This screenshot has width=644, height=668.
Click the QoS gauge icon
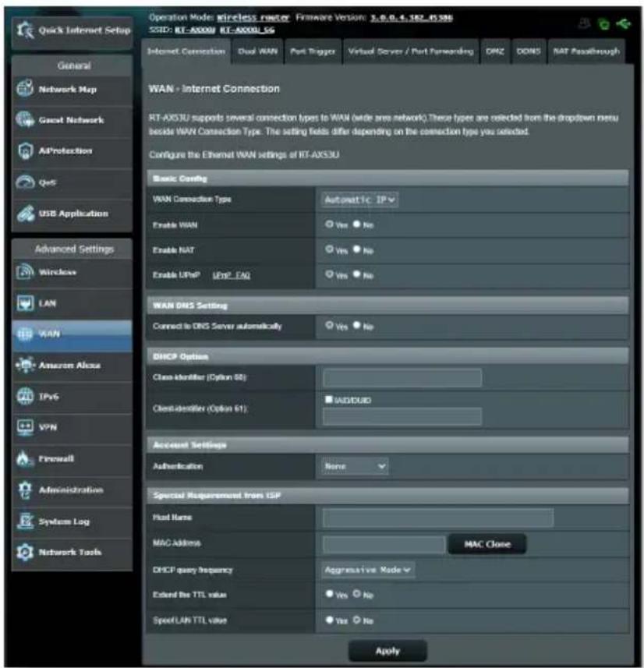[x=25, y=182]
